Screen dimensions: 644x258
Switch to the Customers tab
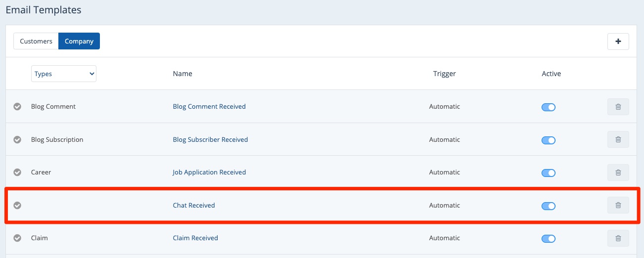point(36,42)
